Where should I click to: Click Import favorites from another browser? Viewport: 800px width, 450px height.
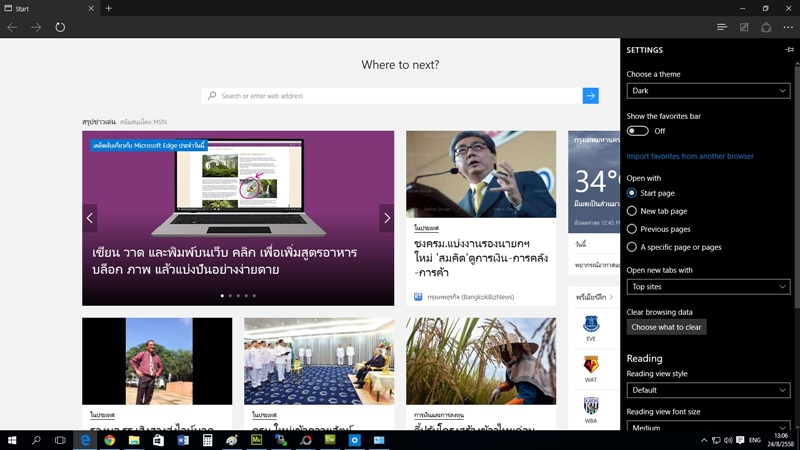[690, 156]
